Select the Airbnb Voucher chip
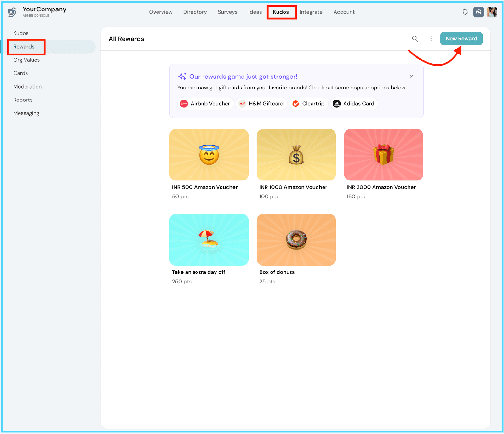The image size is (504, 434). click(x=206, y=104)
